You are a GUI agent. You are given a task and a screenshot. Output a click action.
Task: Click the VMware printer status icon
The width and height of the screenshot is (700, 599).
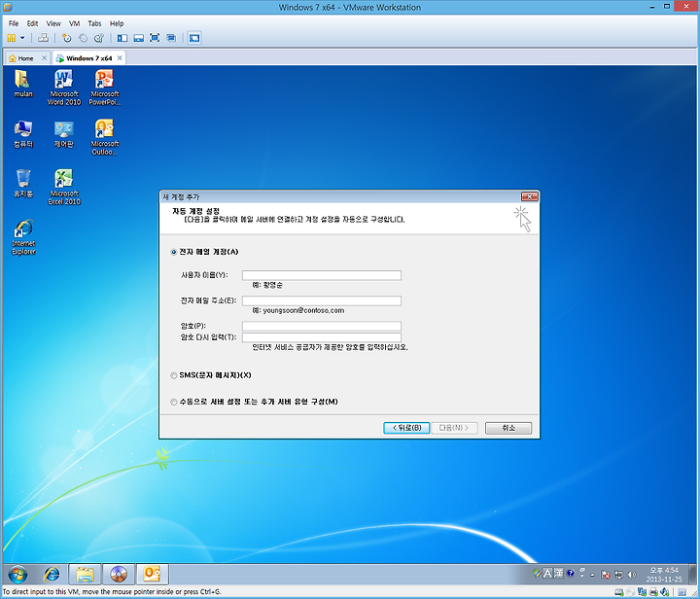click(653, 593)
